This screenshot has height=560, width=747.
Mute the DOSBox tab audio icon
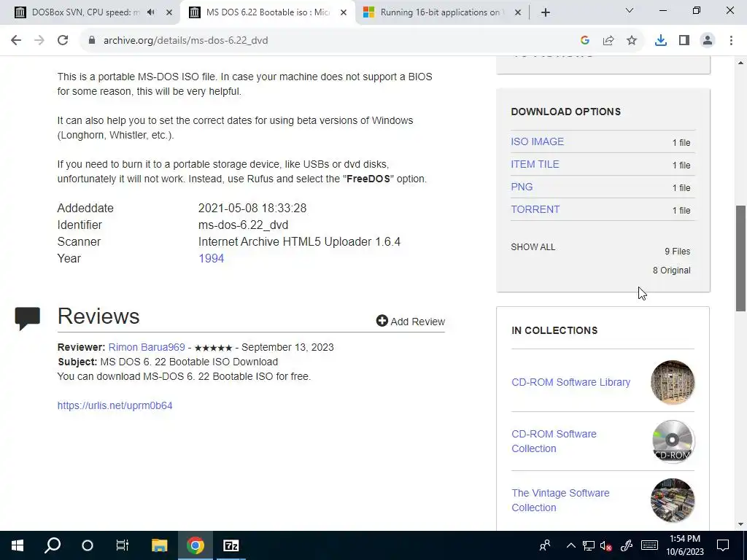(x=151, y=12)
